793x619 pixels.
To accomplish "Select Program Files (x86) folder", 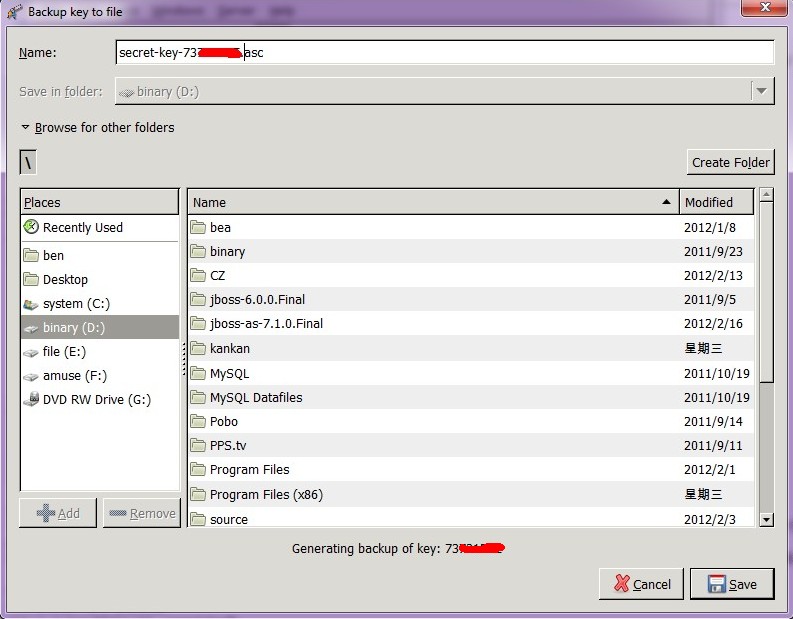I will pyautogui.click(x=471, y=494).
